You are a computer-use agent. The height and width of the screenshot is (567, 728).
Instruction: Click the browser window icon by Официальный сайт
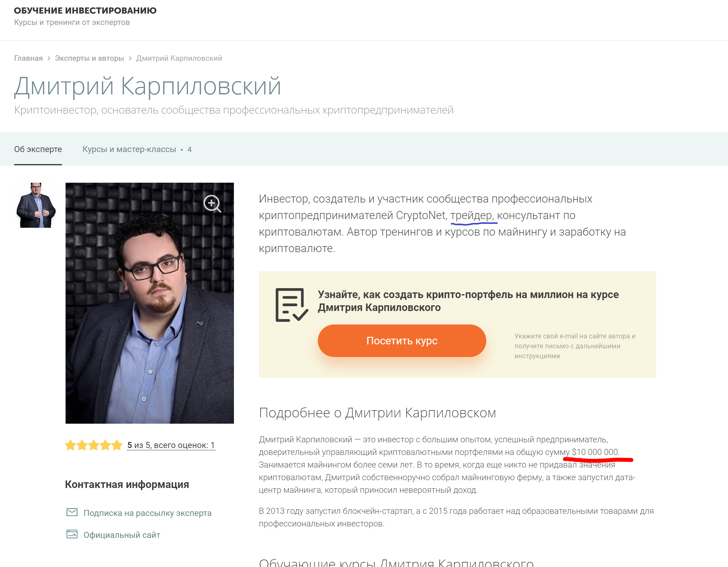[72, 534]
